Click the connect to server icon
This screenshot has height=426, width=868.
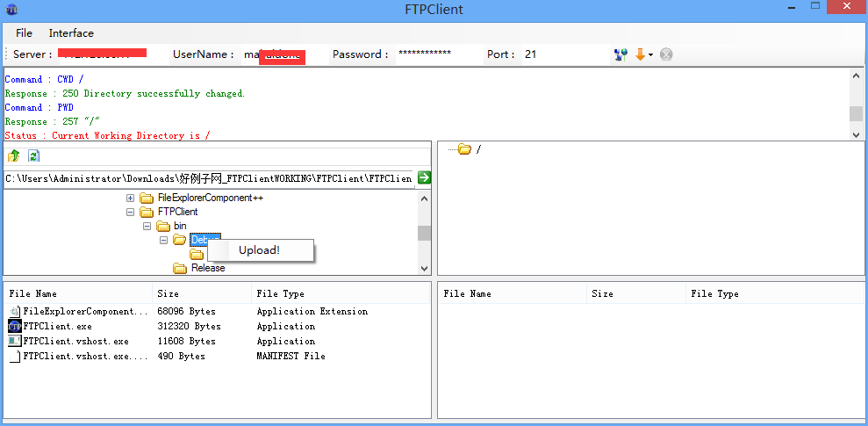[x=621, y=54]
